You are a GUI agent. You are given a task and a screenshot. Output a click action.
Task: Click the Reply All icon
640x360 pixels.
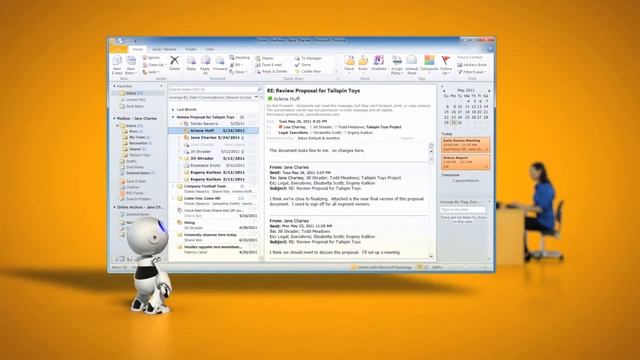(205, 61)
